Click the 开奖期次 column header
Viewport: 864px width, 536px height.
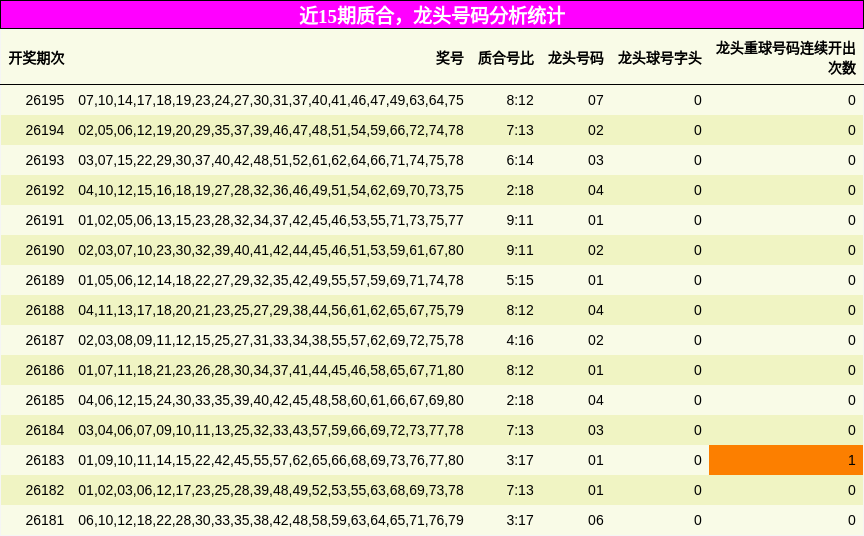tap(36, 58)
